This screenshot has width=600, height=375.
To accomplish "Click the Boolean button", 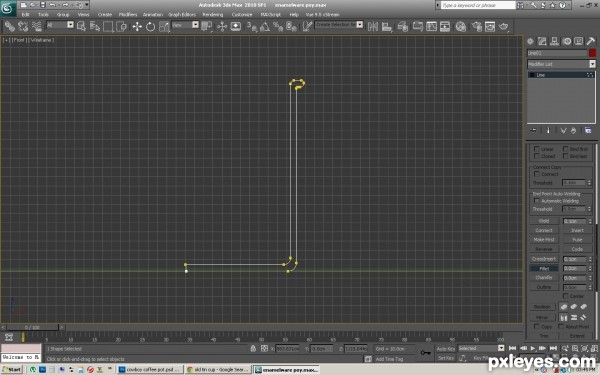I will click(542, 307).
